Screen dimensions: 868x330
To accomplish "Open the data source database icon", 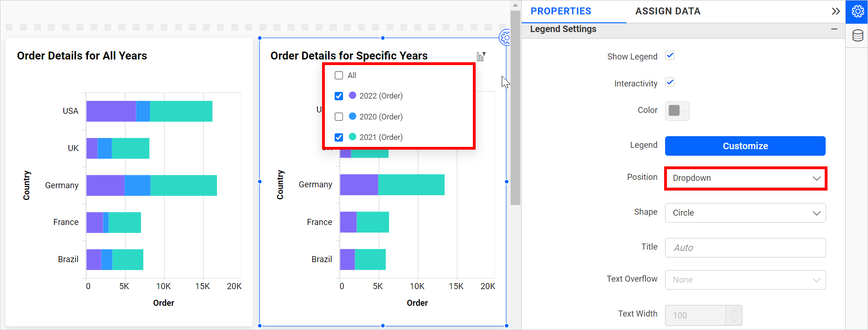I will coord(857,36).
